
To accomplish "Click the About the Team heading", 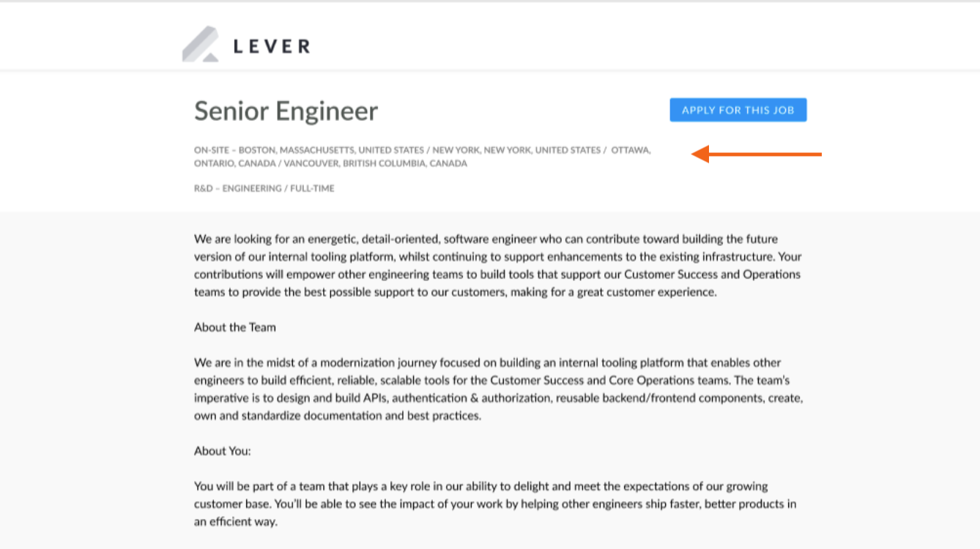I will coord(235,327).
